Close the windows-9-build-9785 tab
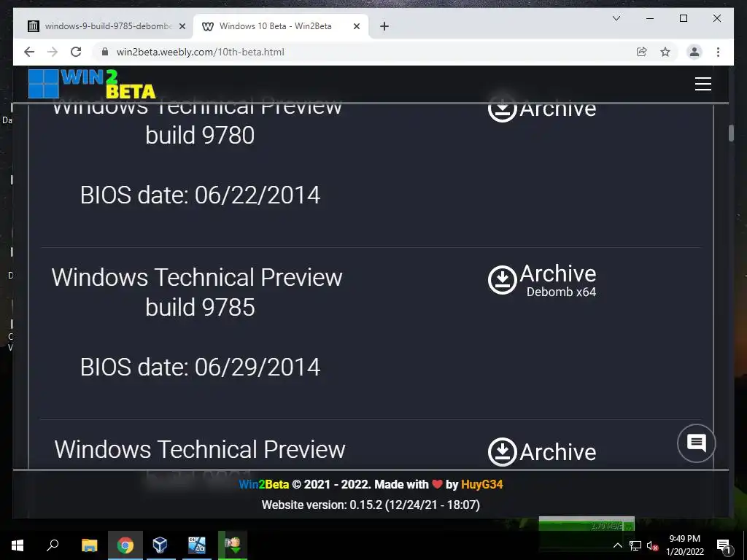 182,26
